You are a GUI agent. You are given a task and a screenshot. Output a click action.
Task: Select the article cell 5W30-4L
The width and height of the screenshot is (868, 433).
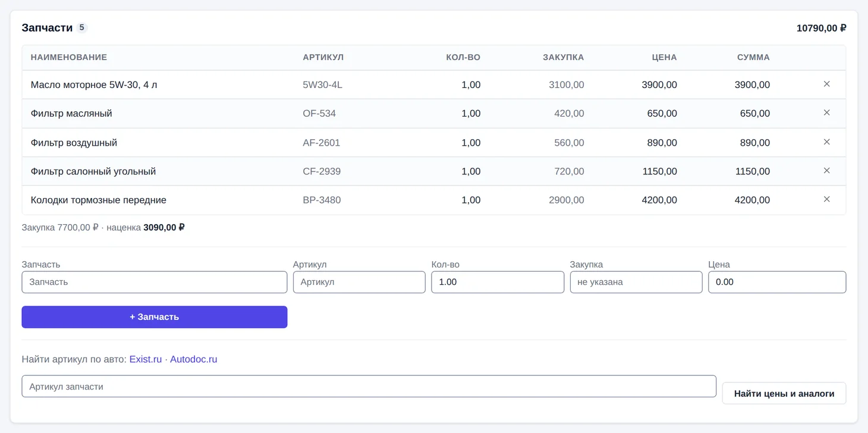323,85
